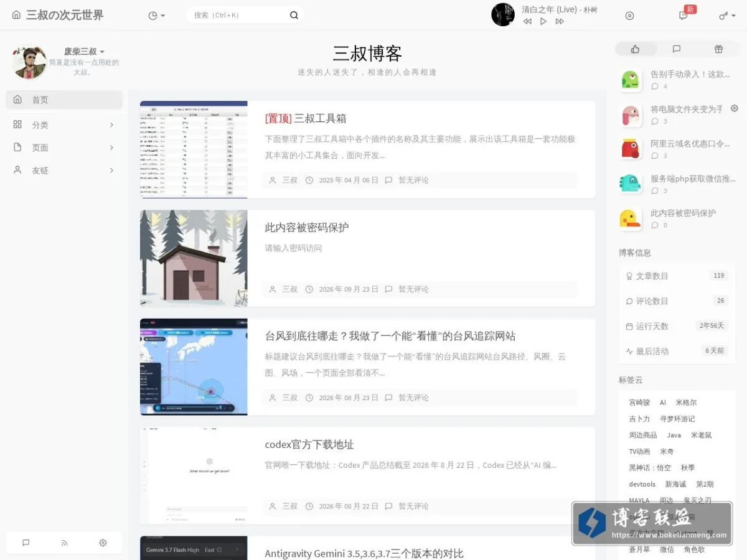
Task: Skip to previous track in music player
Action: pyautogui.click(x=527, y=21)
